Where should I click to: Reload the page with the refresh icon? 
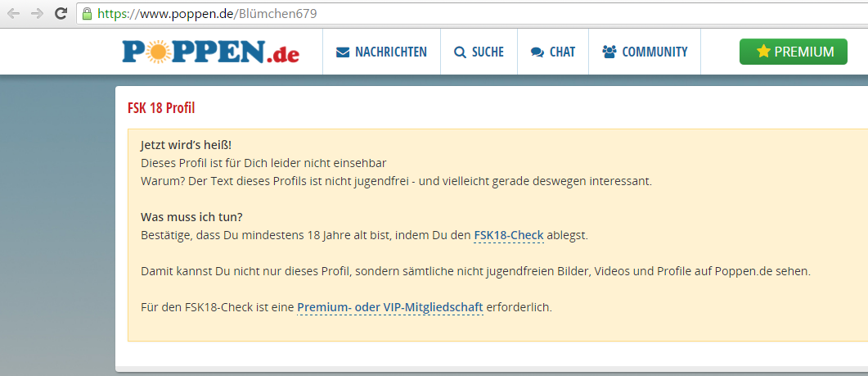[61, 14]
